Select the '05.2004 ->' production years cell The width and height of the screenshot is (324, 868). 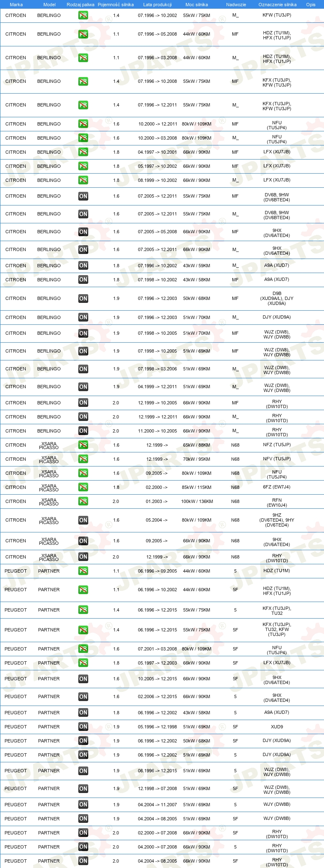tap(157, 520)
